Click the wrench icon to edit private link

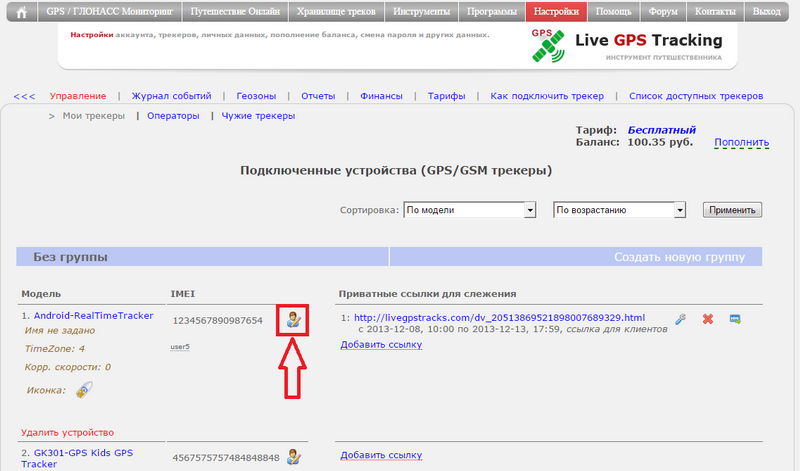pyautogui.click(x=681, y=319)
